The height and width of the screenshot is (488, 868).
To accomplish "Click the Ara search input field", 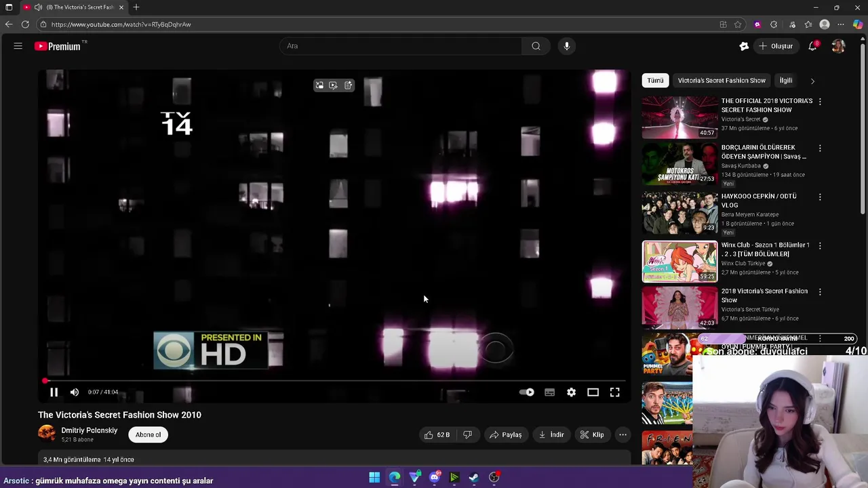I will (401, 46).
